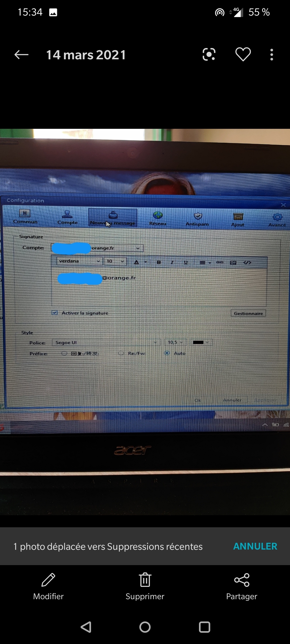Viewport: 290px width, 644px height.
Task: Tap Android home circle button
Action: tap(145, 627)
